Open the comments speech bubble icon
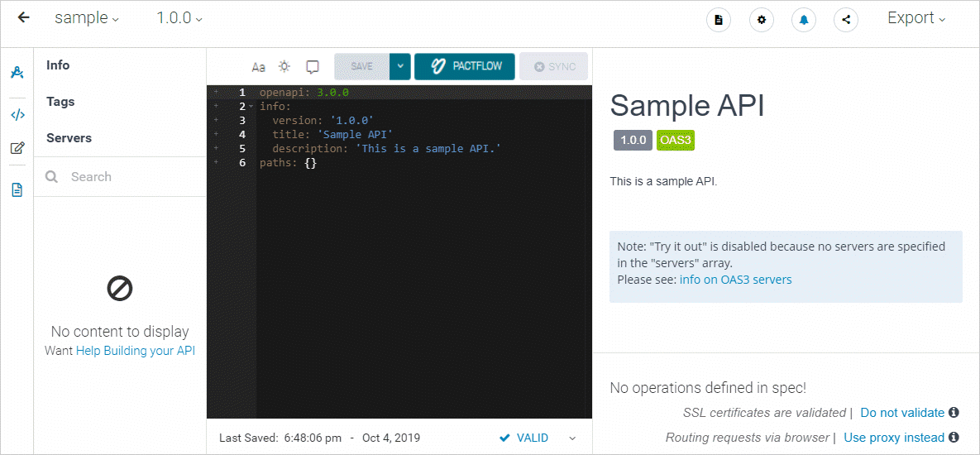The image size is (980, 455). pyautogui.click(x=313, y=67)
